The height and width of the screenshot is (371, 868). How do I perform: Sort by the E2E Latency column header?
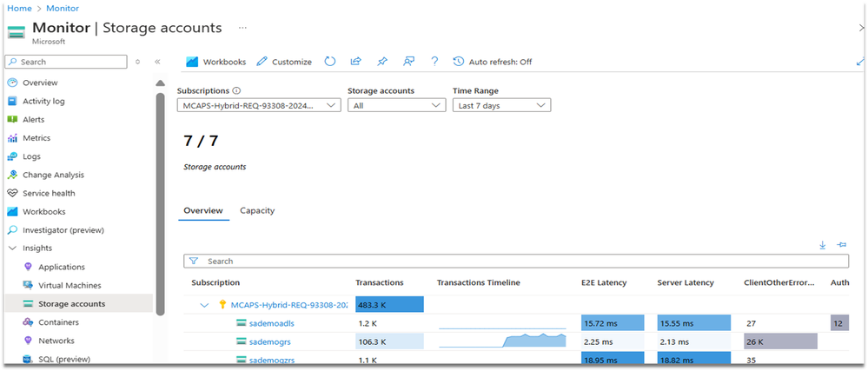point(604,283)
